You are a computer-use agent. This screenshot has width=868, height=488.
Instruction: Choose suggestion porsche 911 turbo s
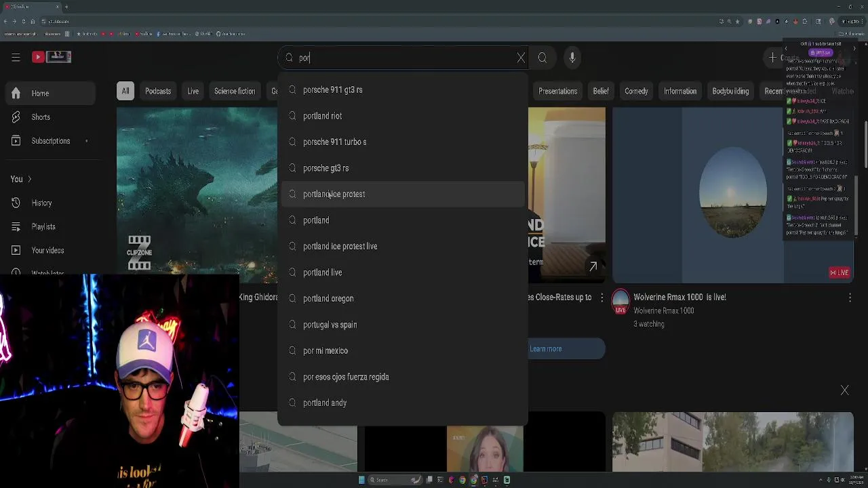coord(403,142)
